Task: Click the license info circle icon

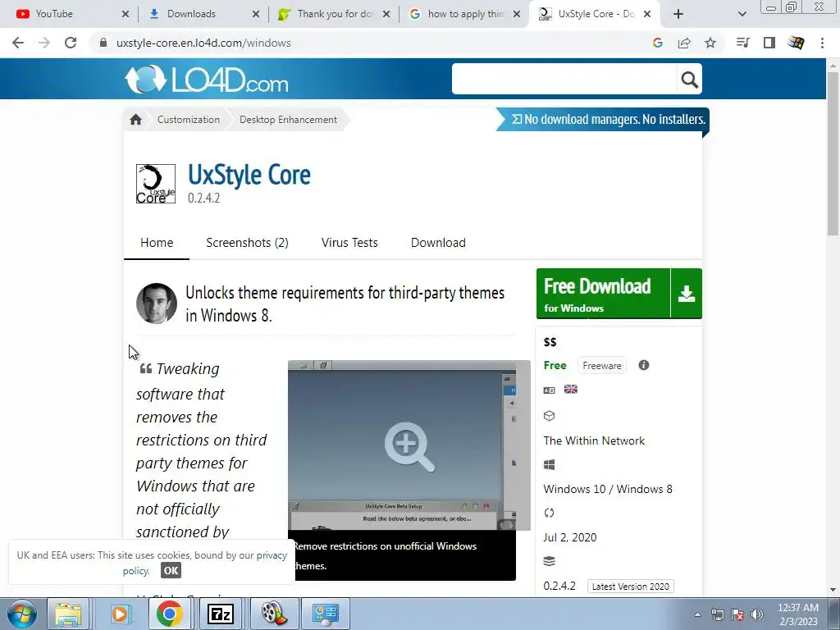Action: [x=644, y=365]
